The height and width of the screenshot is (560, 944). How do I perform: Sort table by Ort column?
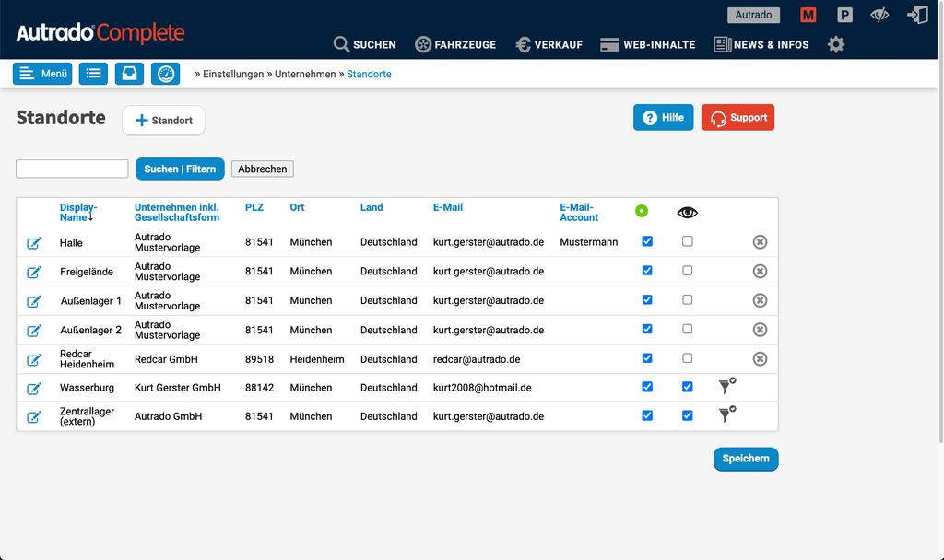coord(297,207)
